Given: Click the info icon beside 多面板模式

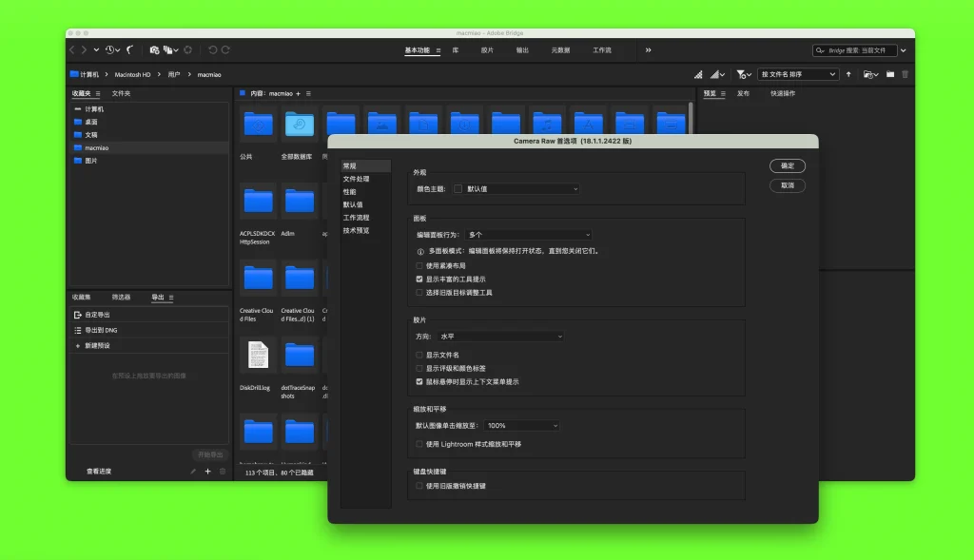Looking at the screenshot, I should [x=420, y=251].
